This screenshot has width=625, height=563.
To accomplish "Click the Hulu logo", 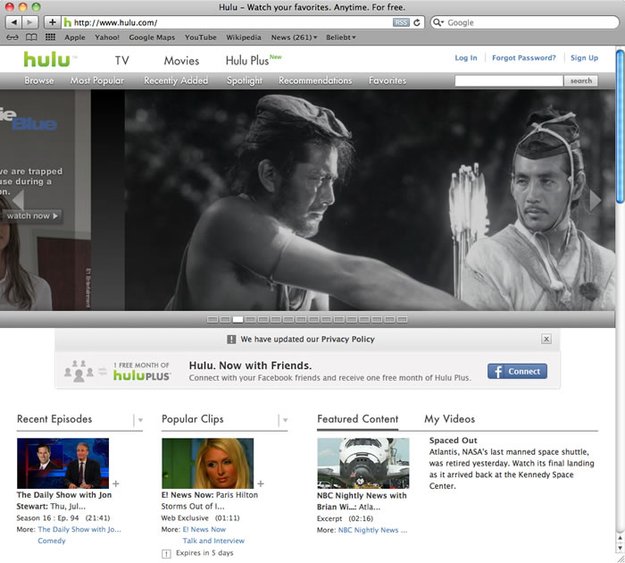I will (47, 60).
